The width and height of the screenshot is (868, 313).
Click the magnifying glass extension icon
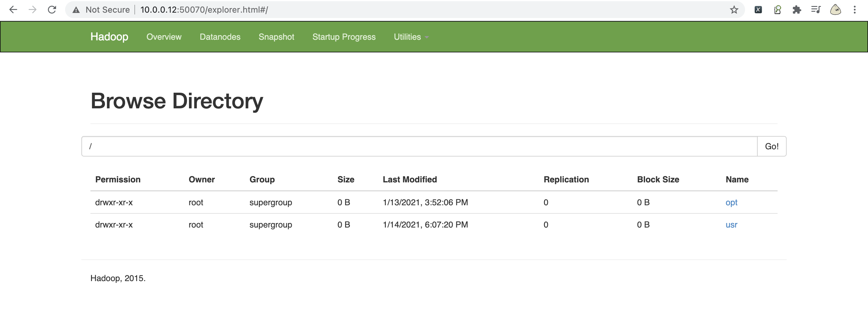[777, 9]
